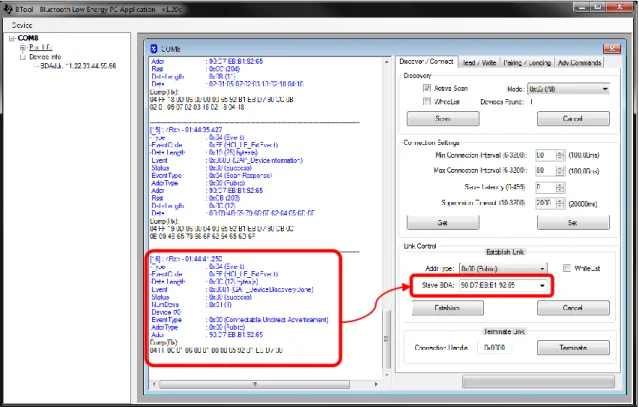Click the Set connection settings button
The width and height of the screenshot is (639, 407).
click(573, 222)
